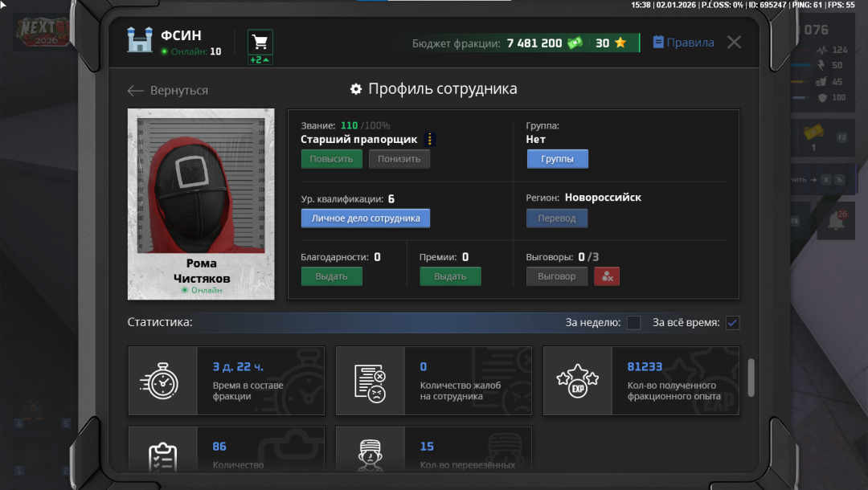Enable the За неделю checkbox
This screenshot has height=490, width=868.
633,323
